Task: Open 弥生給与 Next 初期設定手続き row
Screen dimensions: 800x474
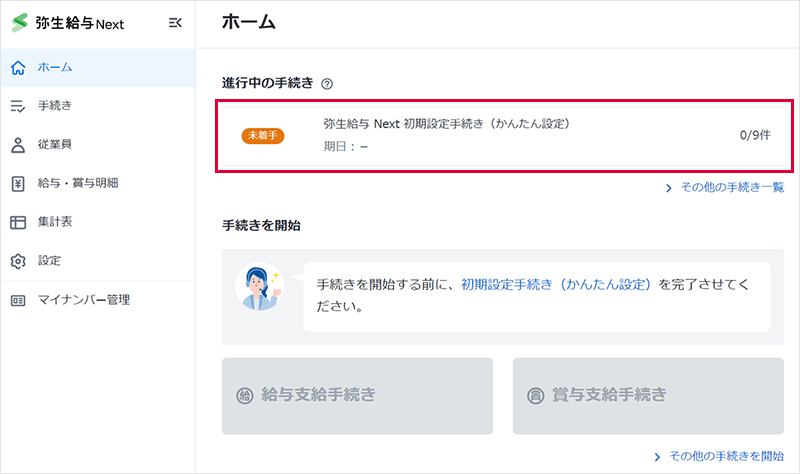Action: (x=503, y=136)
